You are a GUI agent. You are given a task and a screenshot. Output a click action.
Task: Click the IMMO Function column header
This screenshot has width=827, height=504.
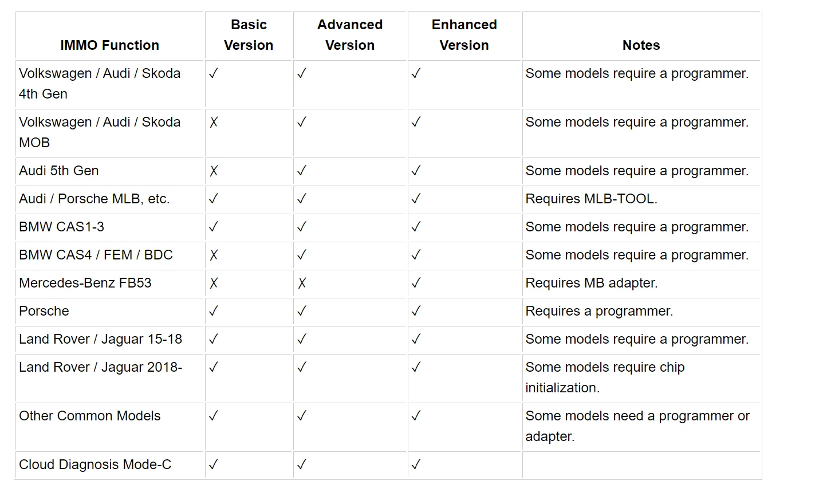[109, 45]
